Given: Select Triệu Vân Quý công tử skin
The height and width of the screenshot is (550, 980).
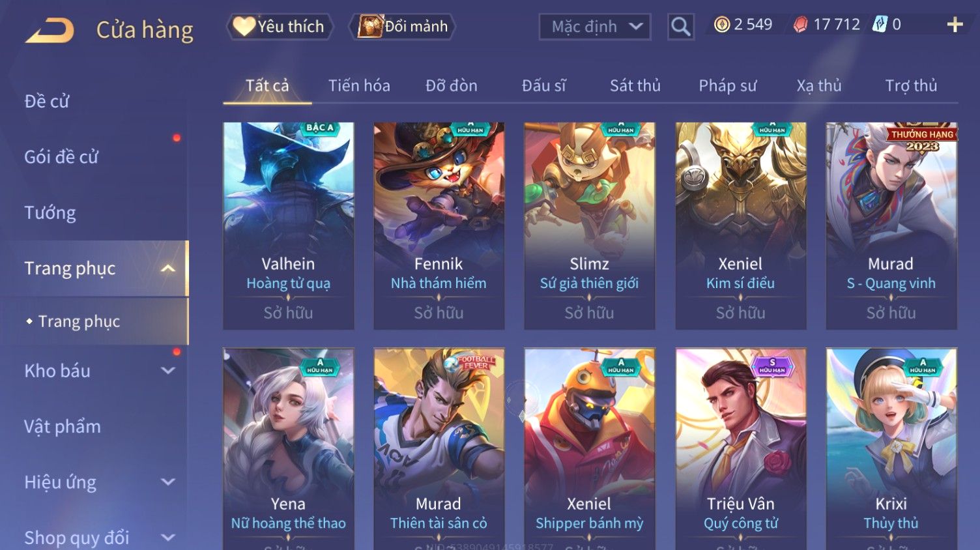Looking at the screenshot, I should pos(741,448).
